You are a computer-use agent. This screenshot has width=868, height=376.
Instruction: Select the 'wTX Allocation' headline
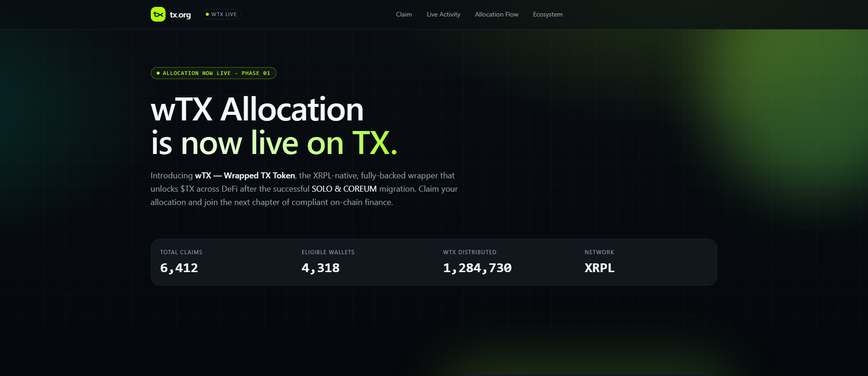click(x=257, y=109)
